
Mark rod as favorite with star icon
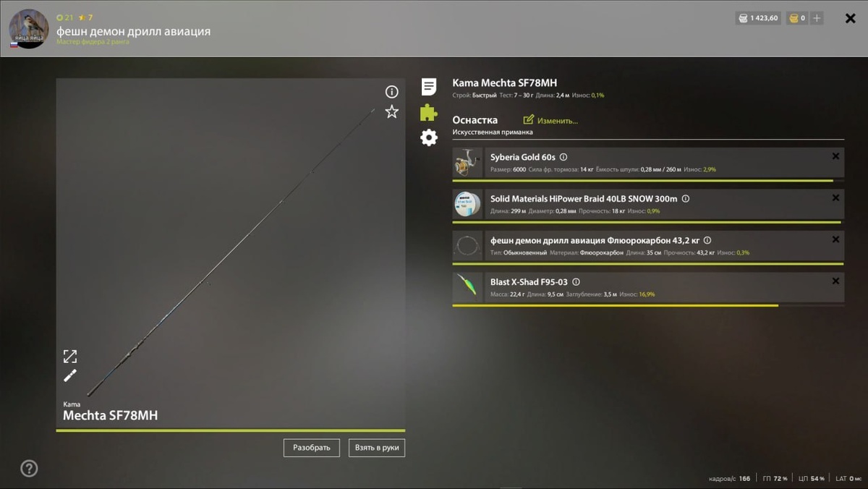391,111
